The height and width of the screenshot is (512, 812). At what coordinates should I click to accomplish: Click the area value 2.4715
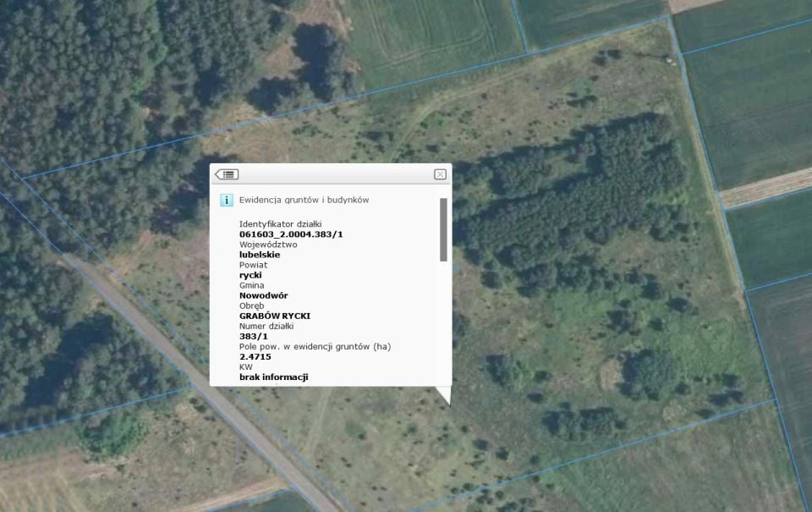click(x=255, y=356)
